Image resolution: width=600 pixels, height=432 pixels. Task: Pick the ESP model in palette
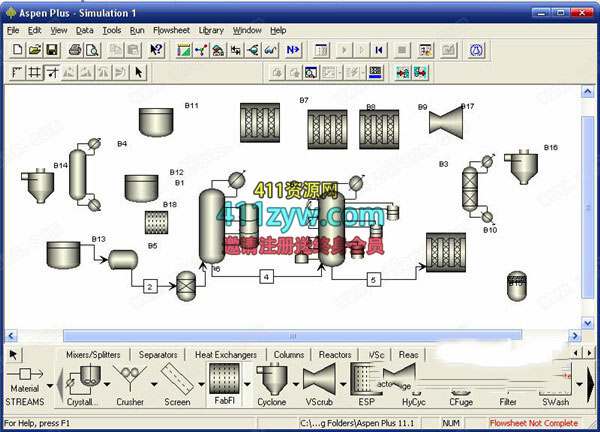pos(367,382)
